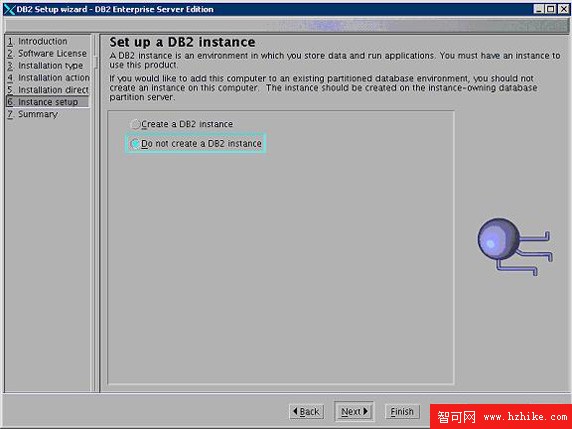
Task: Select the Installation directory step
Action: tap(48, 90)
